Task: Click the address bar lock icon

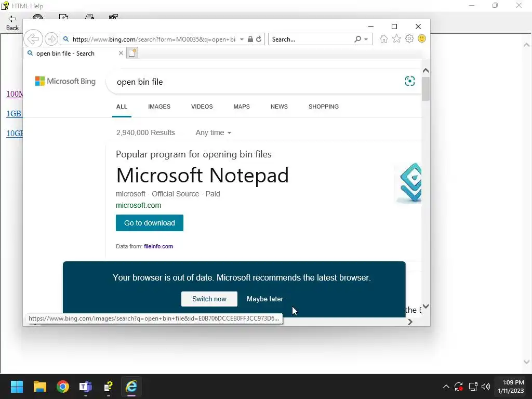Action: (x=250, y=39)
